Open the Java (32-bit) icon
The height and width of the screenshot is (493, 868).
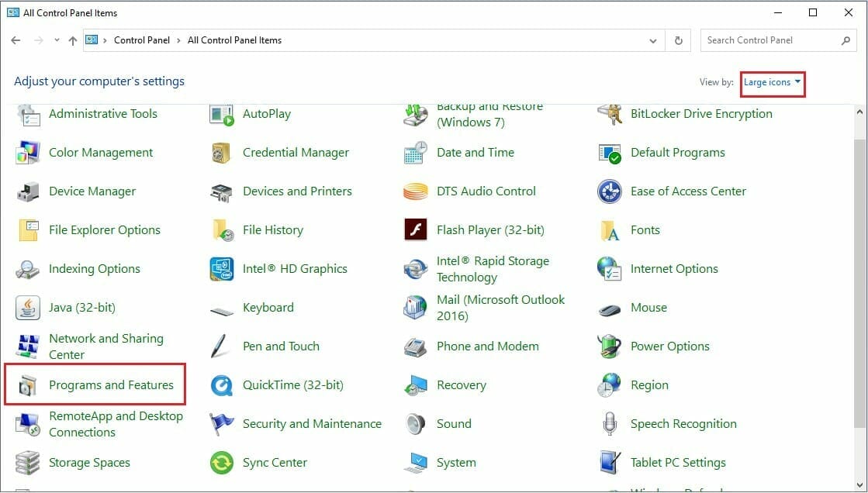coord(28,308)
